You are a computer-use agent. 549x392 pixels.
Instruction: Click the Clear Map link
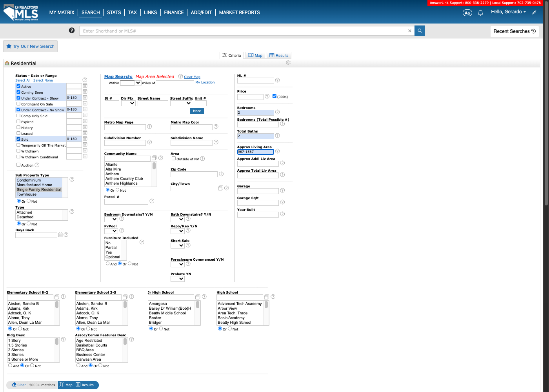pyautogui.click(x=192, y=77)
